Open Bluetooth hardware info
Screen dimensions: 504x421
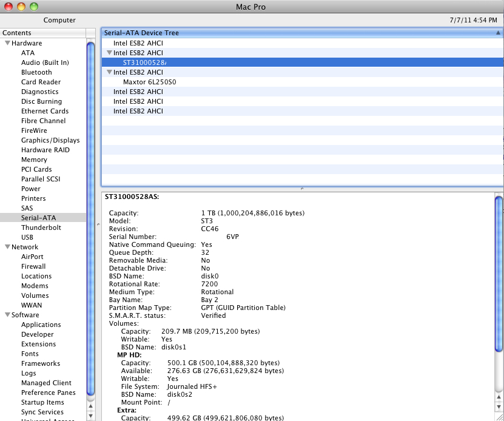36,72
